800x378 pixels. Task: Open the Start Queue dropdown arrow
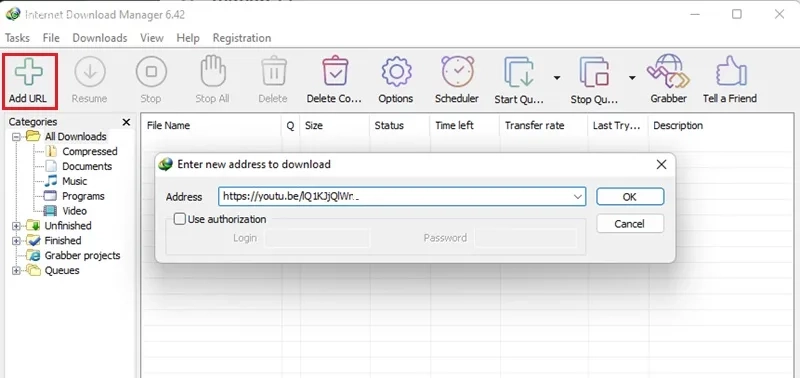[557, 78]
